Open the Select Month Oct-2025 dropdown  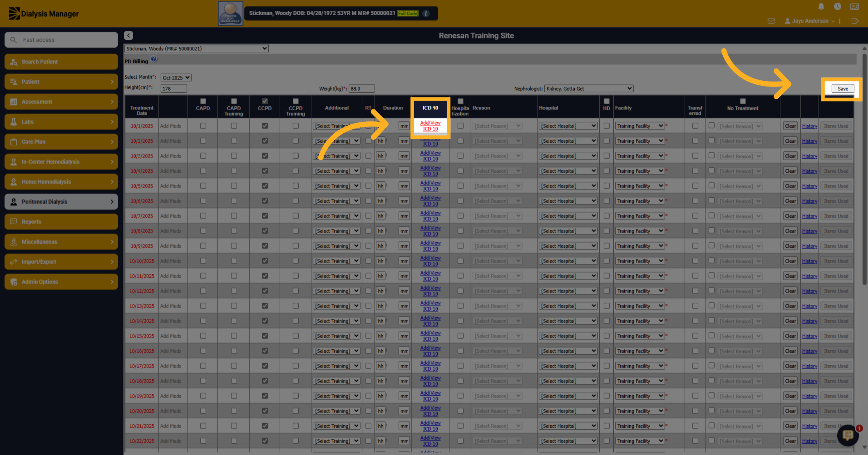176,77
